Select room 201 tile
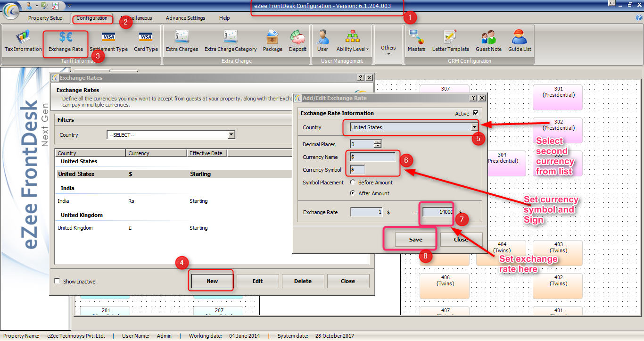 tap(106, 311)
